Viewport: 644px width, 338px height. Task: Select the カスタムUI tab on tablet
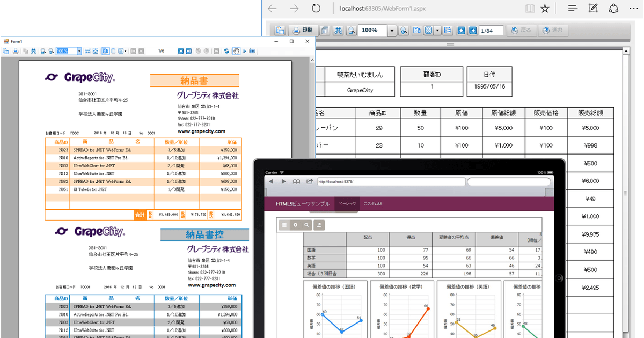pyautogui.click(x=372, y=204)
